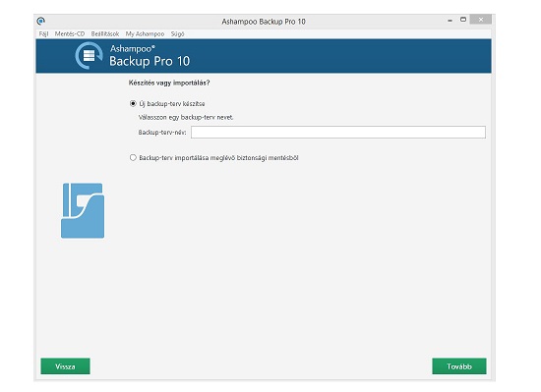541x392 pixels.
Task: Click the blue folder illustration on left
Action: tap(83, 210)
